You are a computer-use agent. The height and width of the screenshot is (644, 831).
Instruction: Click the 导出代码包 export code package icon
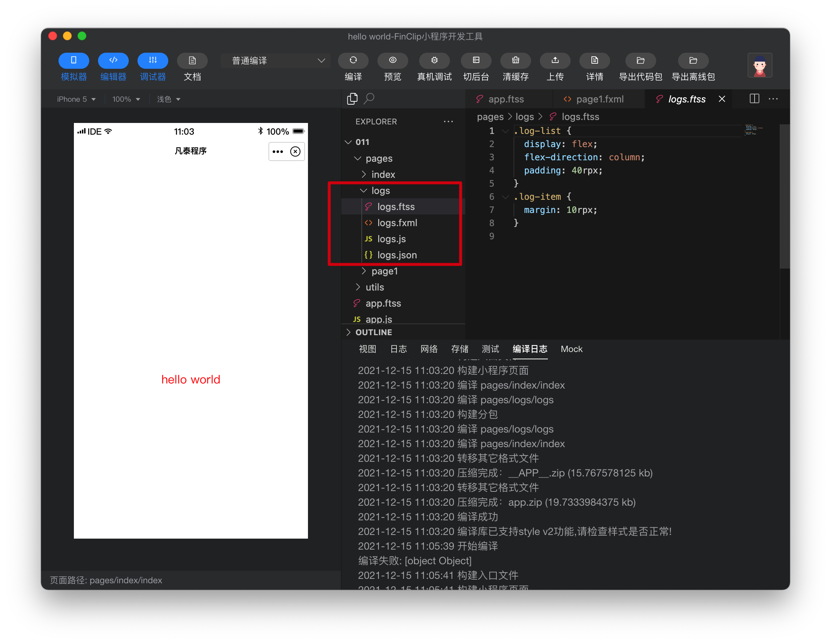click(641, 60)
